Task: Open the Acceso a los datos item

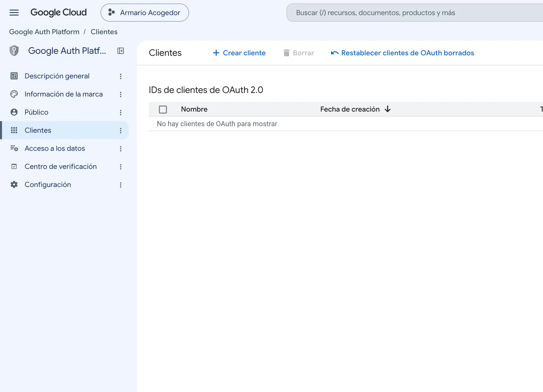Action: (x=64, y=148)
